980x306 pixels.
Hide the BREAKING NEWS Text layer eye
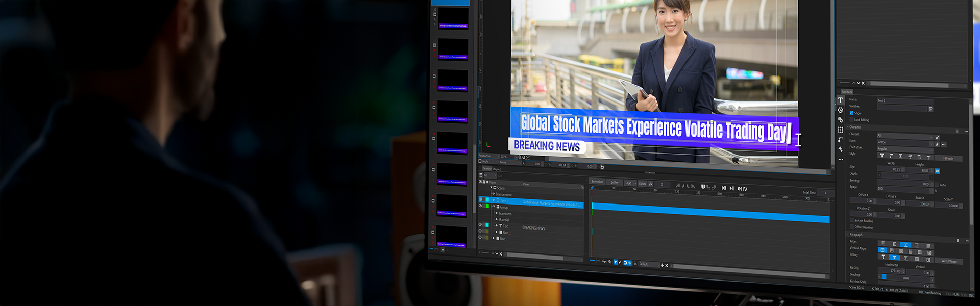pyautogui.click(x=480, y=224)
